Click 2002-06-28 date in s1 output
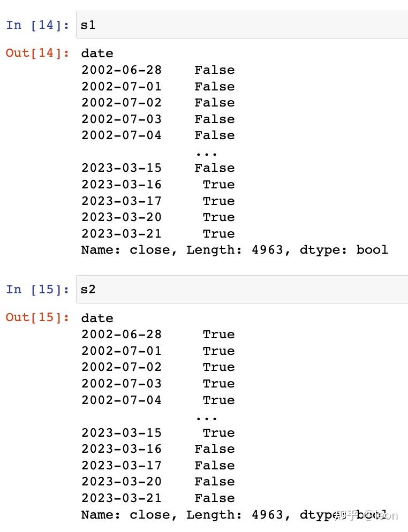The height and width of the screenshot is (532, 408). tap(122, 70)
